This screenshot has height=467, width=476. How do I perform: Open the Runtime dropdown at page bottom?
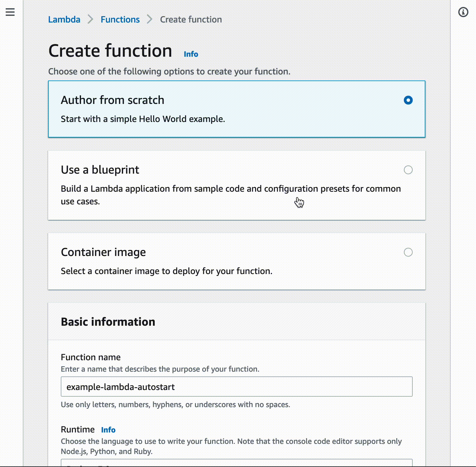[x=237, y=463]
